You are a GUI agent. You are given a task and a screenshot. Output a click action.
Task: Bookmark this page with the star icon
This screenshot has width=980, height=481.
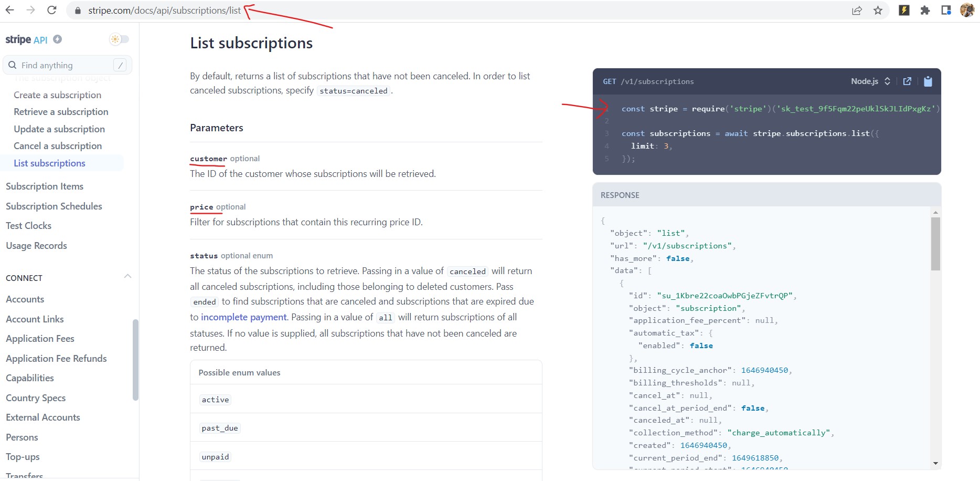[x=878, y=11]
